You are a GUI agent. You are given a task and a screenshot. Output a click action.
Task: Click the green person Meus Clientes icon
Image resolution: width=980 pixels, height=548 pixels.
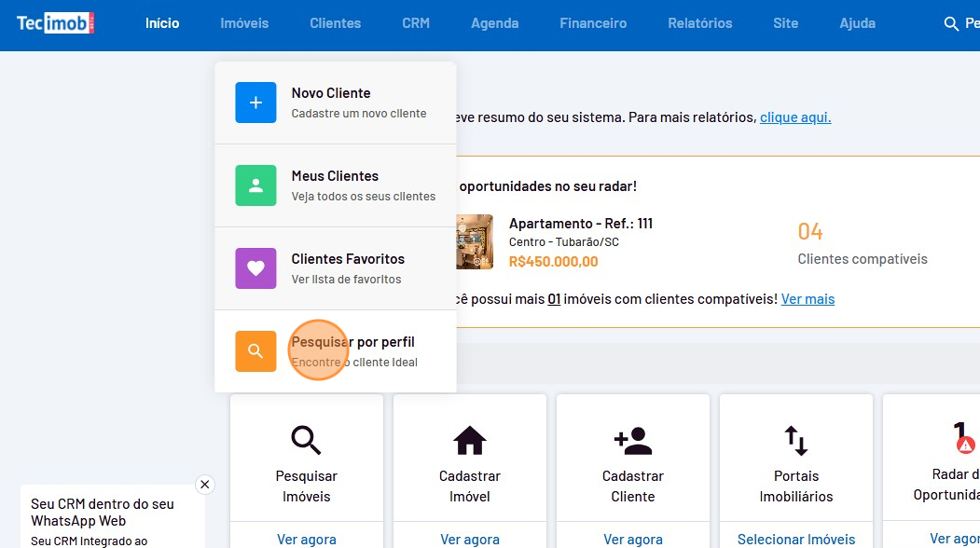(255, 185)
